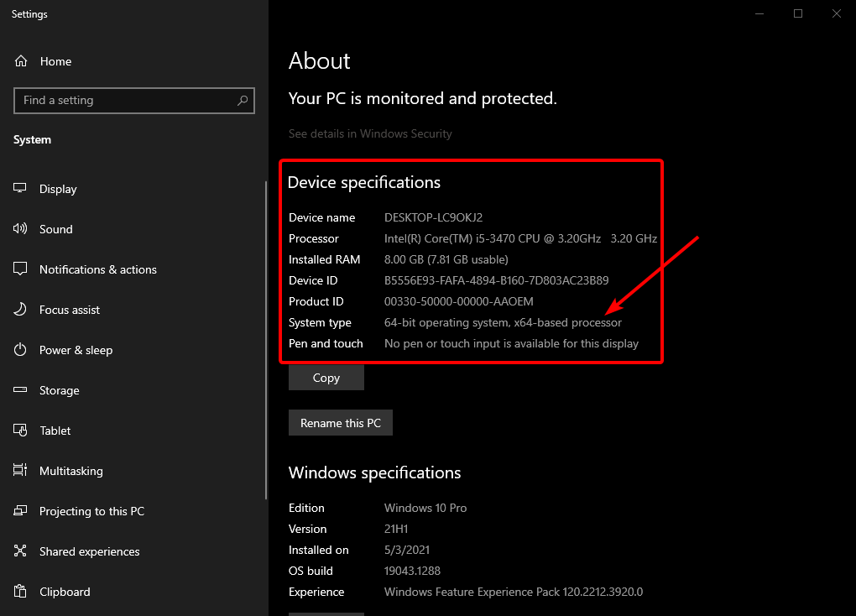The height and width of the screenshot is (616, 856).
Task: Click the 21H1 version value
Action: [396, 529]
